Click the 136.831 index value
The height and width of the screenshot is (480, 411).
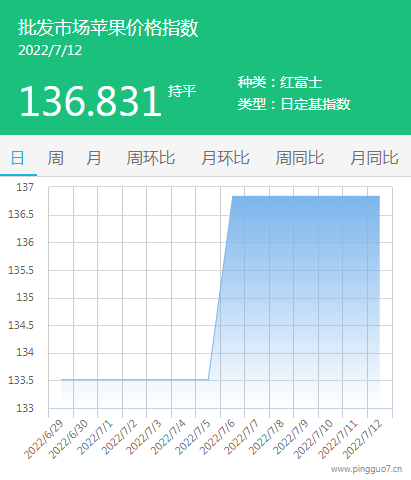point(91,101)
